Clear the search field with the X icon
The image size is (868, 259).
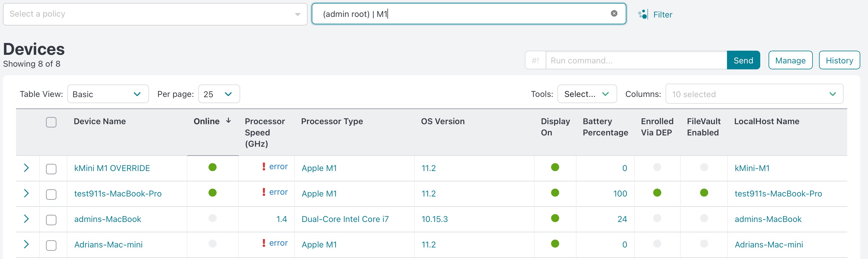(x=614, y=13)
